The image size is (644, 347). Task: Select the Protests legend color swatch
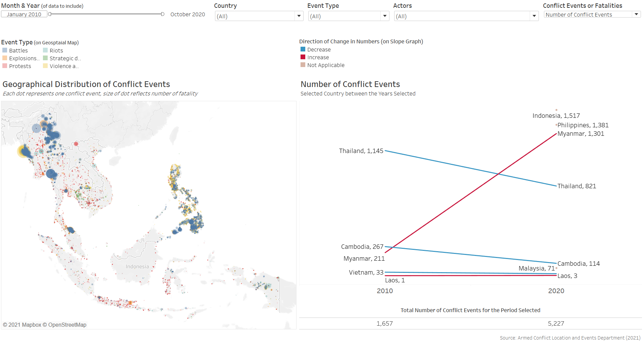click(x=5, y=66)
